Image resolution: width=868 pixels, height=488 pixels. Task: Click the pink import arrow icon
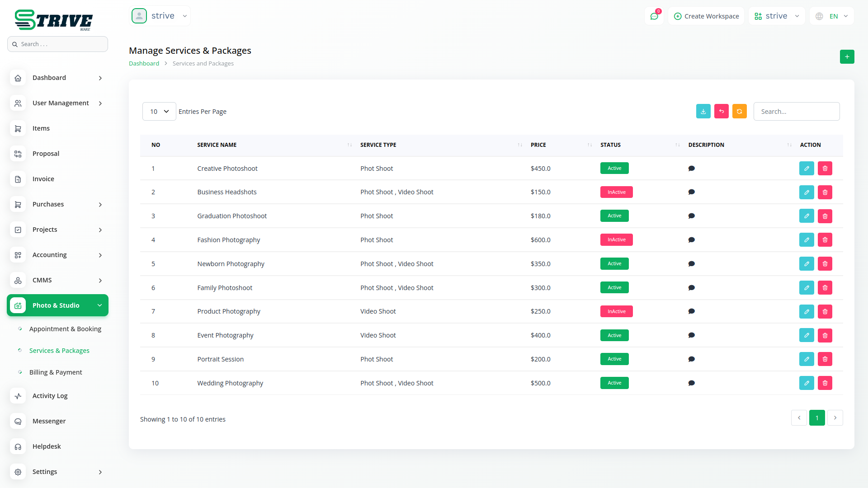point(721,112)
